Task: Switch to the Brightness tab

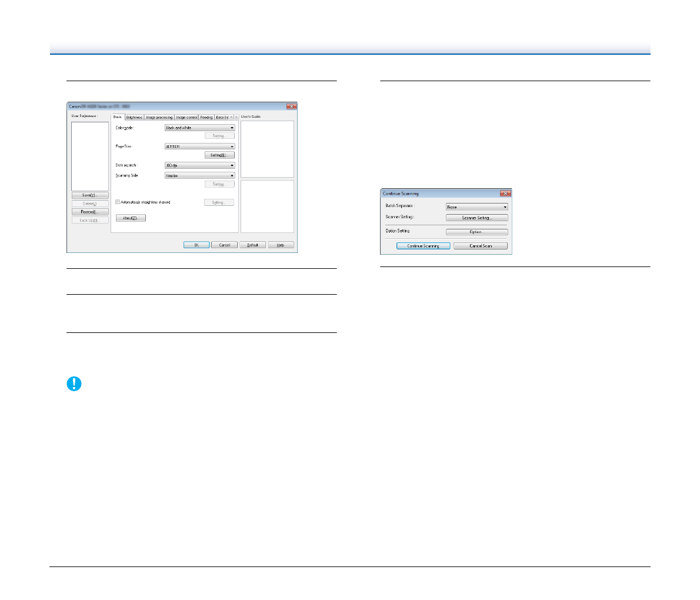Action: tap(134, 117)
